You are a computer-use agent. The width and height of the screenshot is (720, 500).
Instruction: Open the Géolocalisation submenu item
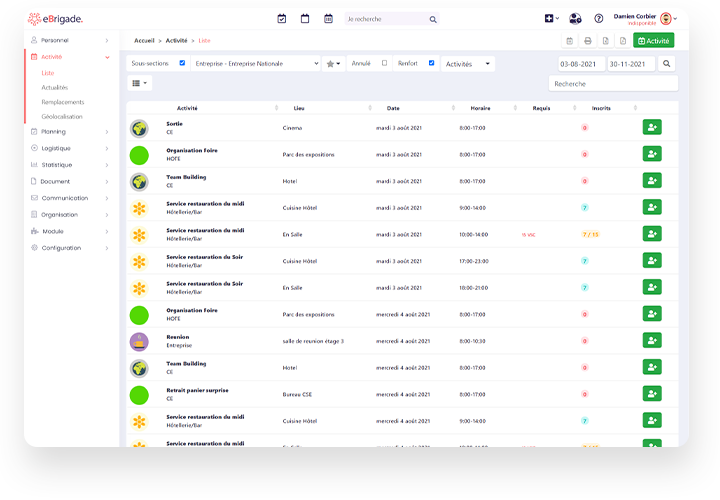(x=62, y=117)
